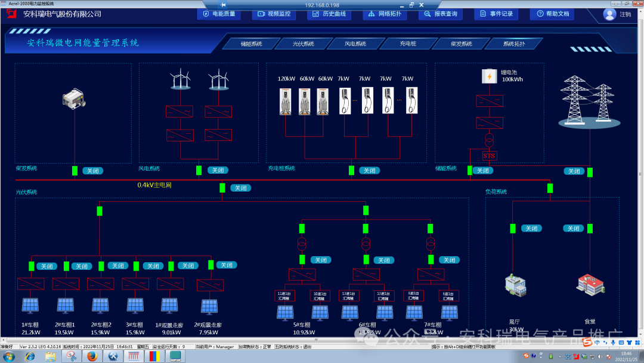Open Firefox from the taskbar
644x363 pixels.
(92, 356)
